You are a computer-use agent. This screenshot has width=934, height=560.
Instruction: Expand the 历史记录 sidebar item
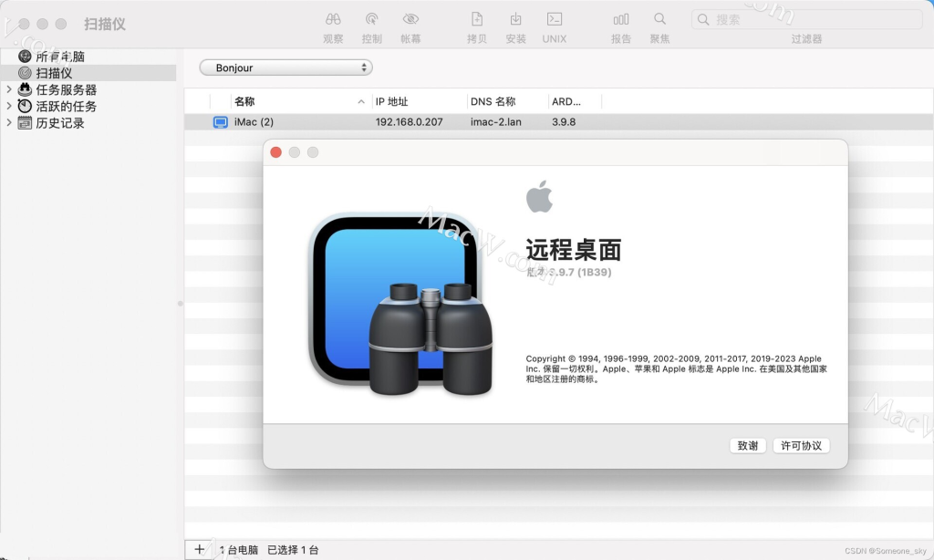point(9,122)
